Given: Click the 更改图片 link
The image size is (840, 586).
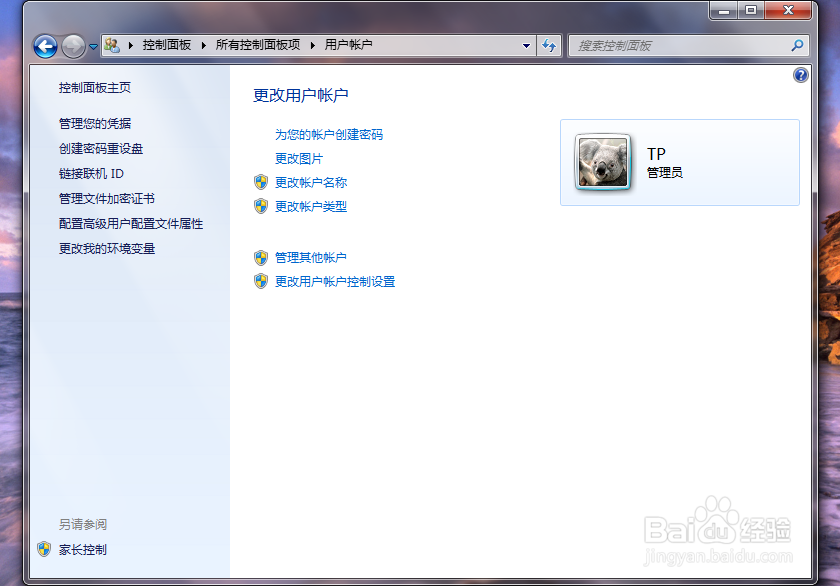Looking at the screenshot, I should click(x=297, y=158).
